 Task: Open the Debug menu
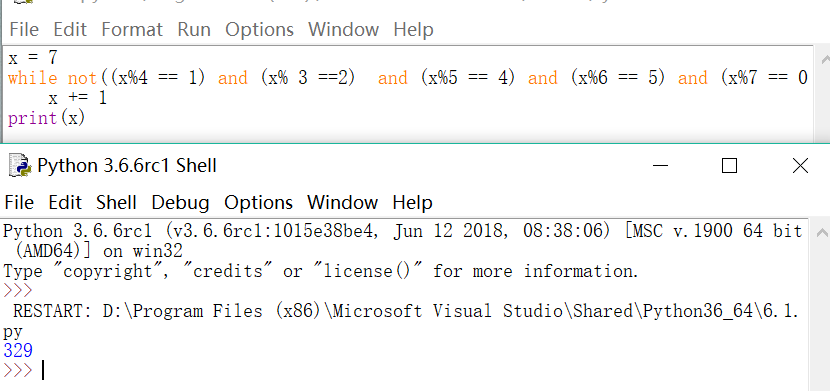tap(180, 203)
